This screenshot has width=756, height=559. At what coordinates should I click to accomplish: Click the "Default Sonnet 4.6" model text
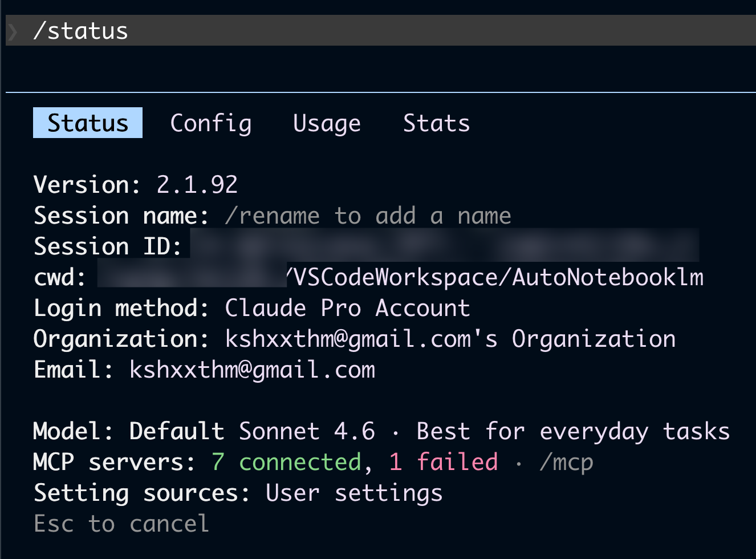click(x=252, y=431)
